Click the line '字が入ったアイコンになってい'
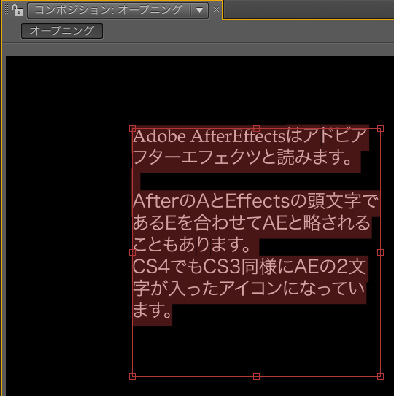 (x=249, y=288)
